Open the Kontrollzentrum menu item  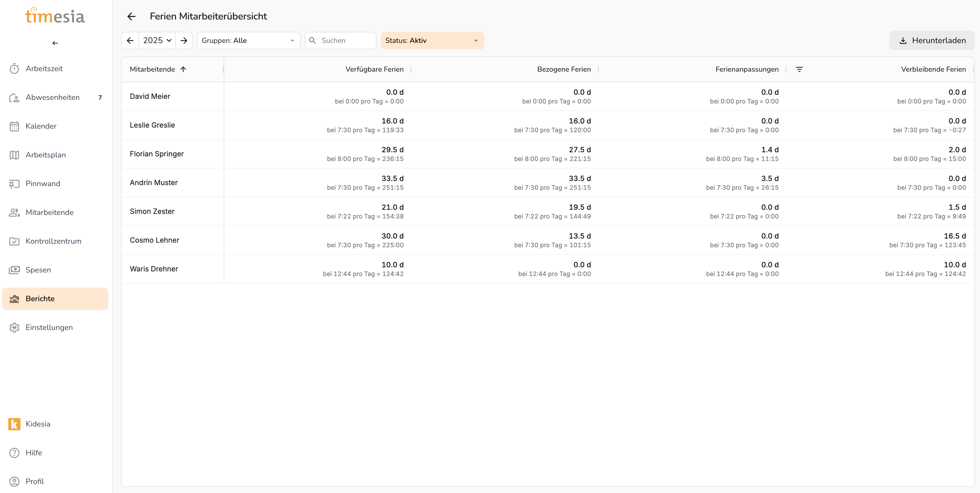click(x=53, y=241)
